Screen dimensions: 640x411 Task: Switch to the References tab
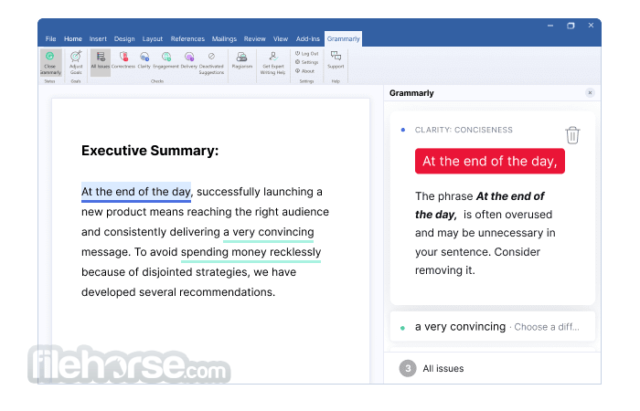coord(188,39)
